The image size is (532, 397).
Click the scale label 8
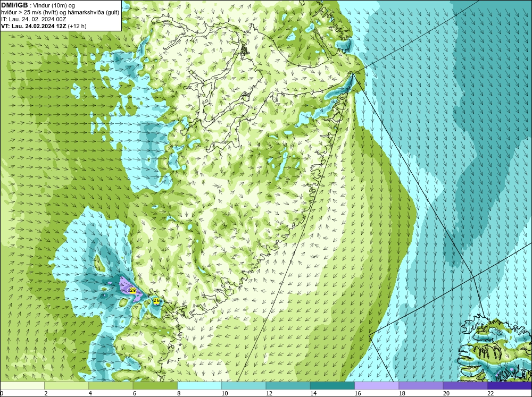click(179, 393)
